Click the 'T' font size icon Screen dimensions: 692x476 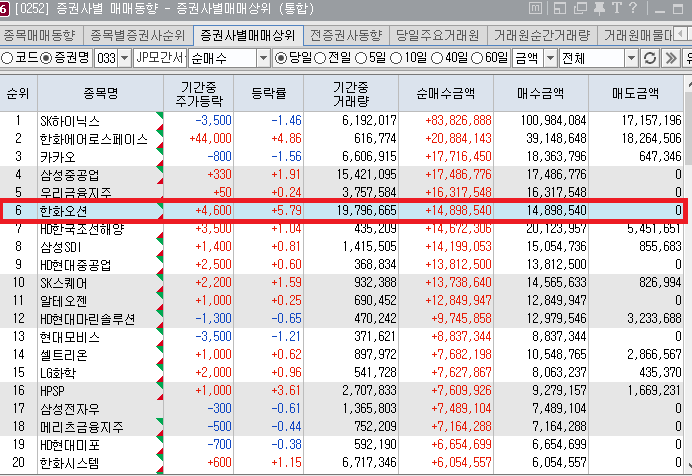(617, 8)
